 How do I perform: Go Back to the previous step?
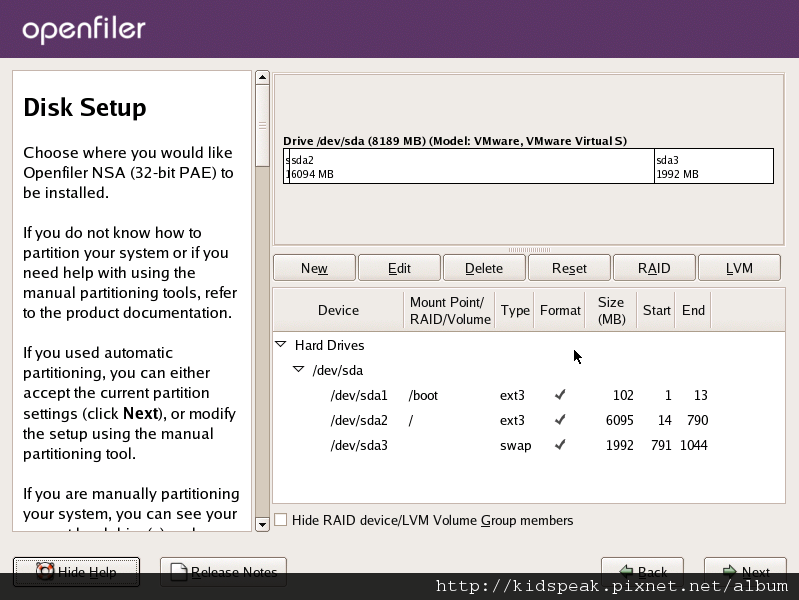point(642,571)
